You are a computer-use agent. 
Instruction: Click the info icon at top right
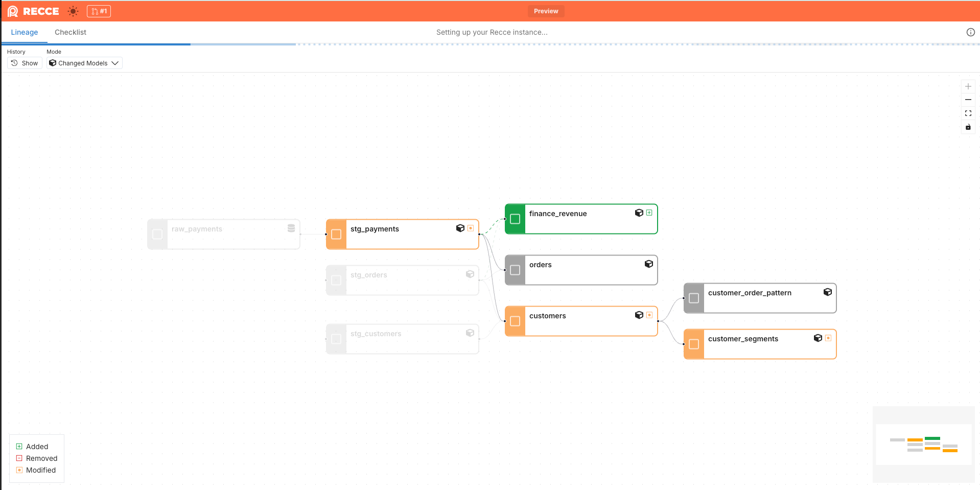970,32
